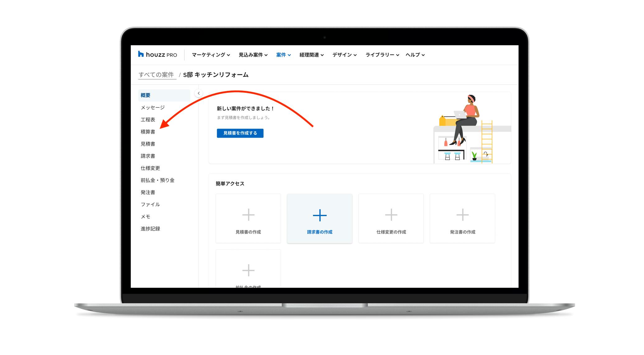Click the 仕様変更の作成 card label

(391, 232)
